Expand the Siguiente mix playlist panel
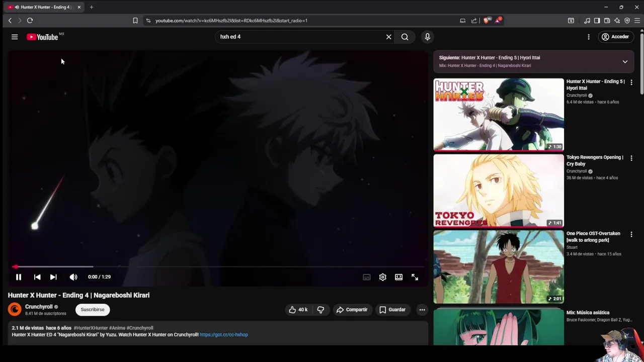This screenshot has height=362, width=644. point(625,62)
